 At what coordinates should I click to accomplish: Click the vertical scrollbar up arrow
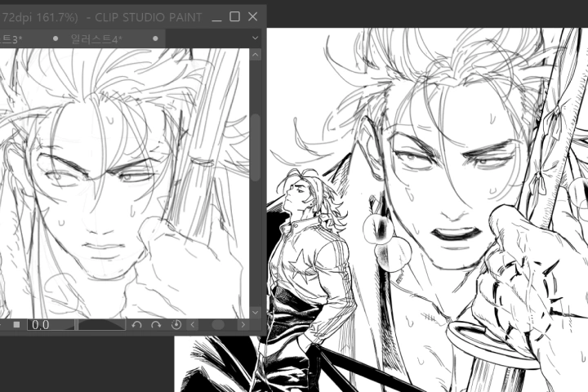tap(255, 55)
